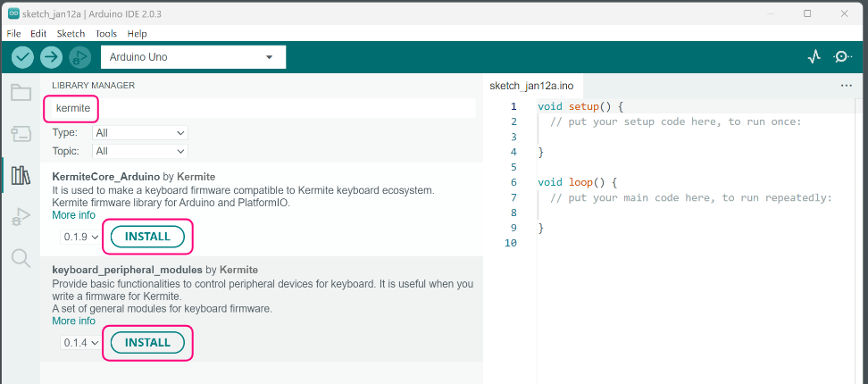Open the Type filter dropdown
The height and width of the screenshot is (384, 868).
[x=140, y=132]
